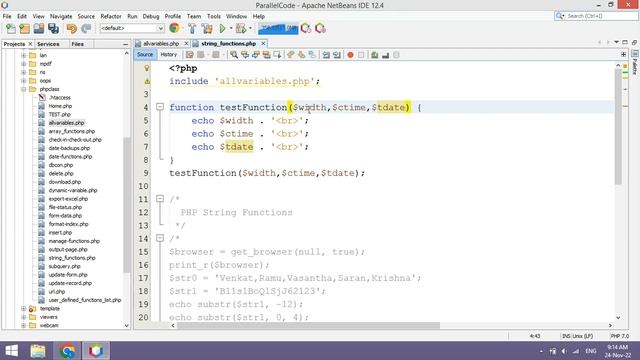
Task: Click the Undo toolbar icon
Action: (x=72, y=29)
